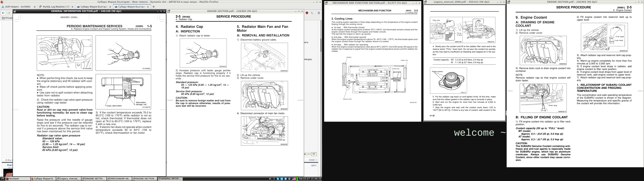Maximize the MECHANISM AND FUNCTION SECTION.pdf window
The height and width of the screenshot is (181, 644).
(416, 3)
